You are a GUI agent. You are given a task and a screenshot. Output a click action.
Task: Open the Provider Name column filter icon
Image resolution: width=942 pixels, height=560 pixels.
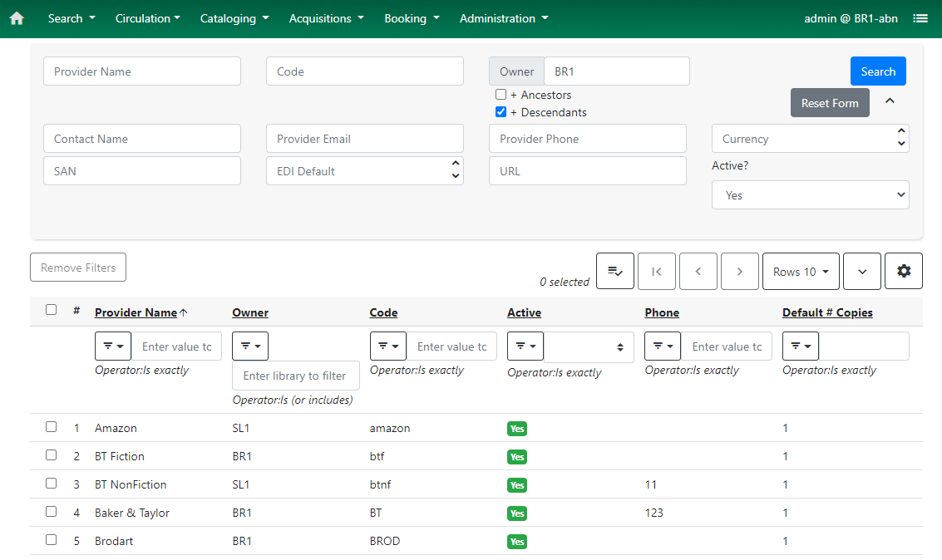113,345
